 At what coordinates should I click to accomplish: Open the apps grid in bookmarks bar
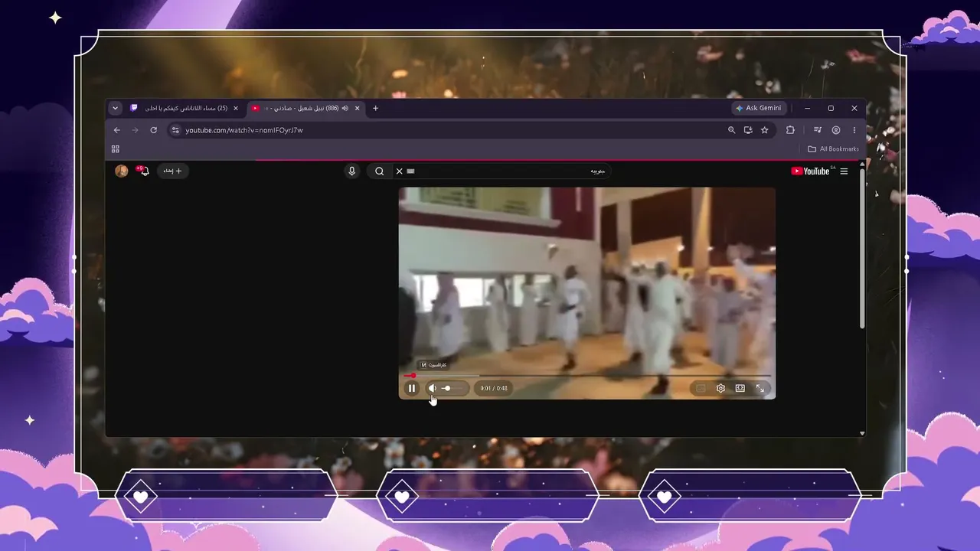click(116, 149)
